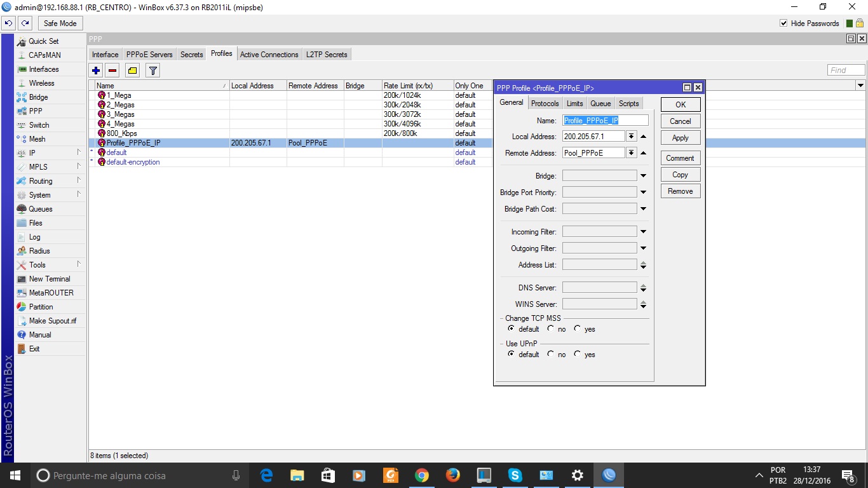The width and height of the screenshot is (868, 488).
Task: Expand the Incoming Filter dropdown arrow
Action: coord(643,232)
